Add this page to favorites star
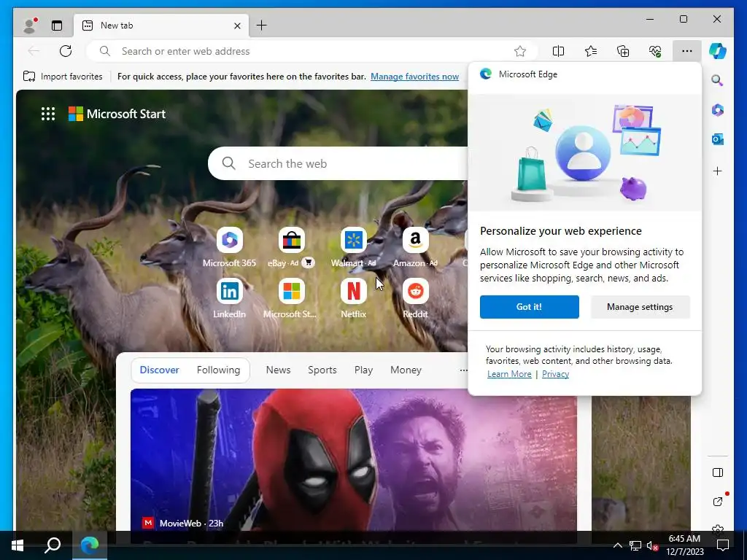 click(519, 51)
